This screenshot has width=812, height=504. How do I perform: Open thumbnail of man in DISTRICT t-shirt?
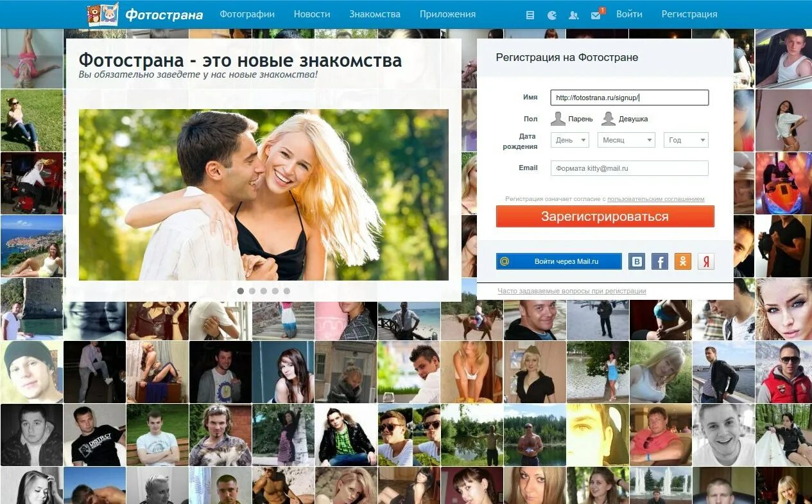pyautogui.click(x=94, y=435)
